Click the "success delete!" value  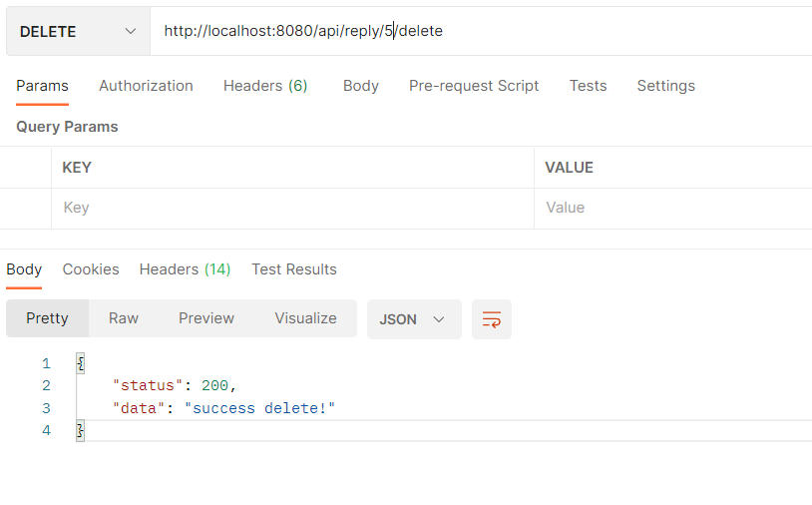(x=260, y=408)
